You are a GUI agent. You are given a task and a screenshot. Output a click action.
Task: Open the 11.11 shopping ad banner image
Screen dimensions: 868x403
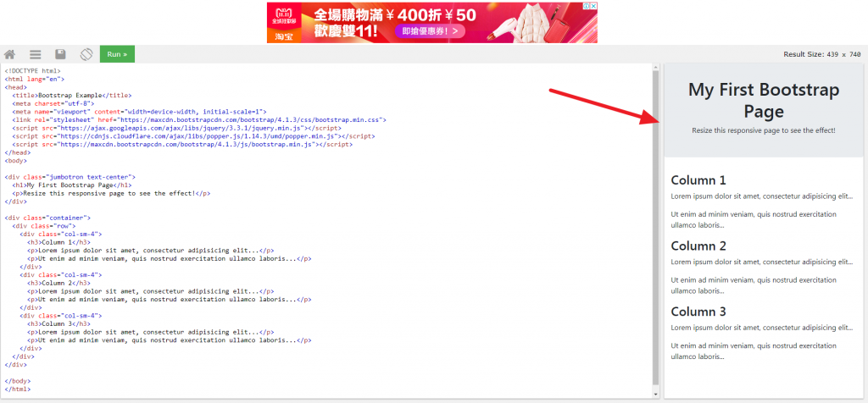point(431,23)
